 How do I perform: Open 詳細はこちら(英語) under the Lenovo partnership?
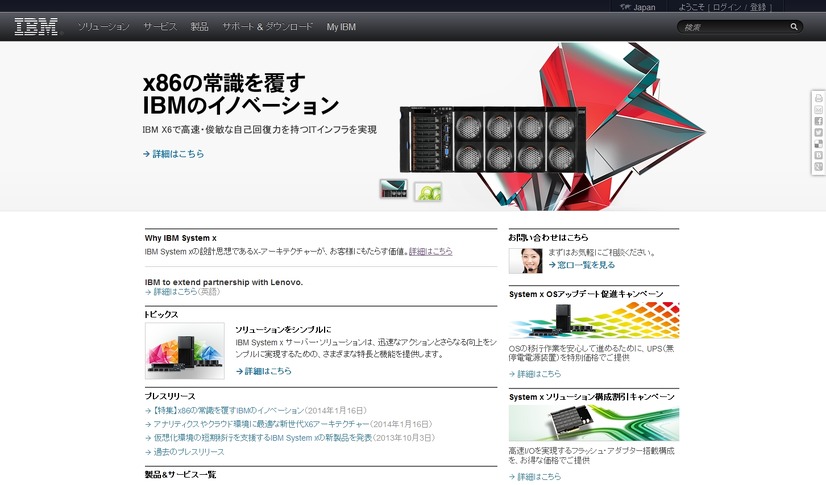[183, 292]
